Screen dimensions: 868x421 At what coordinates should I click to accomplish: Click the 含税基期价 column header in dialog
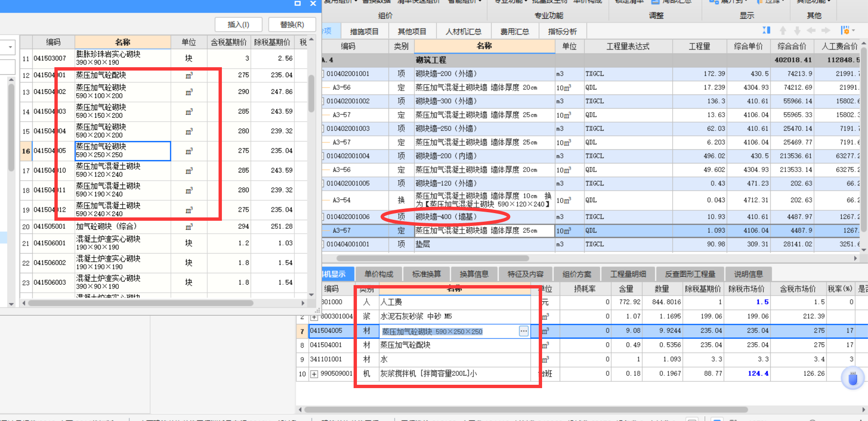tap(229, 42)
